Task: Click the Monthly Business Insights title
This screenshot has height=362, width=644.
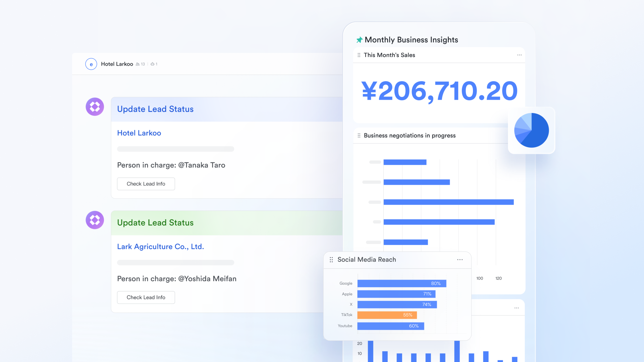Action: pyautogui.click(x=411, y=40)
